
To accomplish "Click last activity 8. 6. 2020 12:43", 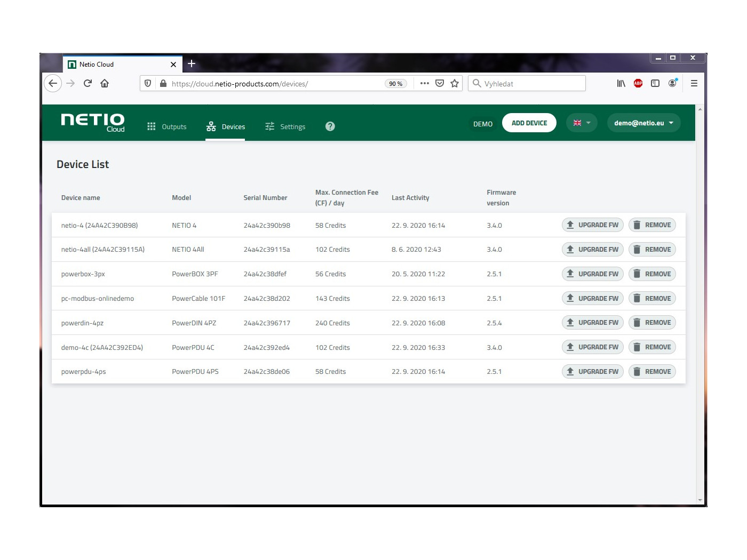I will (x=416, y=250).
